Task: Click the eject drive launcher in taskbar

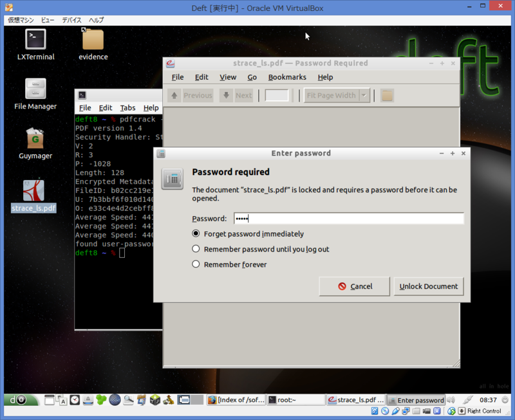Action: pos(88,400)
